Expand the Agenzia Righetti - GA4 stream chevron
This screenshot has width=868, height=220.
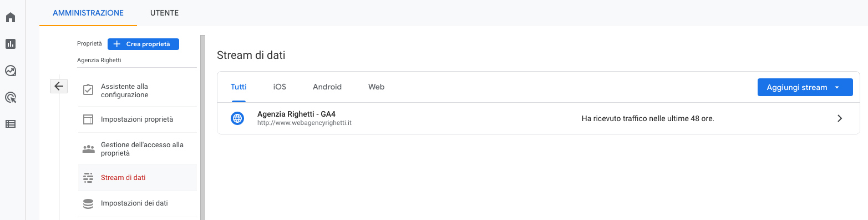tap(840, 118)
